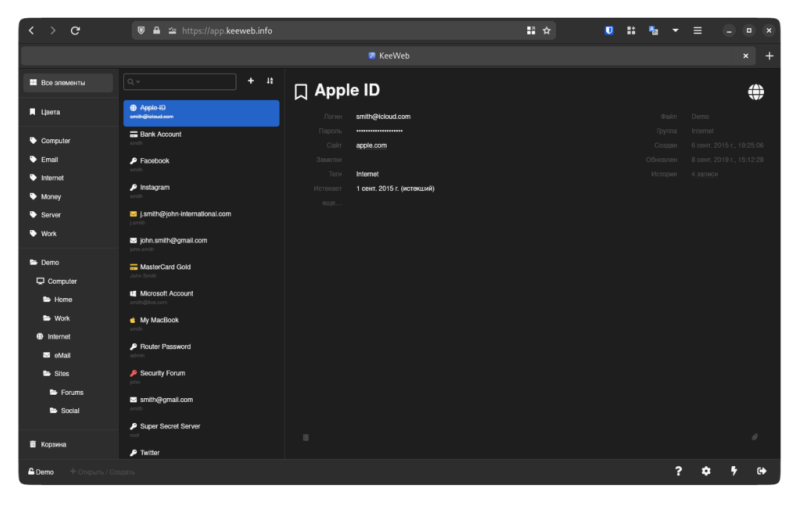The image size is (800, 506).
Task: Open a new browser tab
Action: coord(769,56)
